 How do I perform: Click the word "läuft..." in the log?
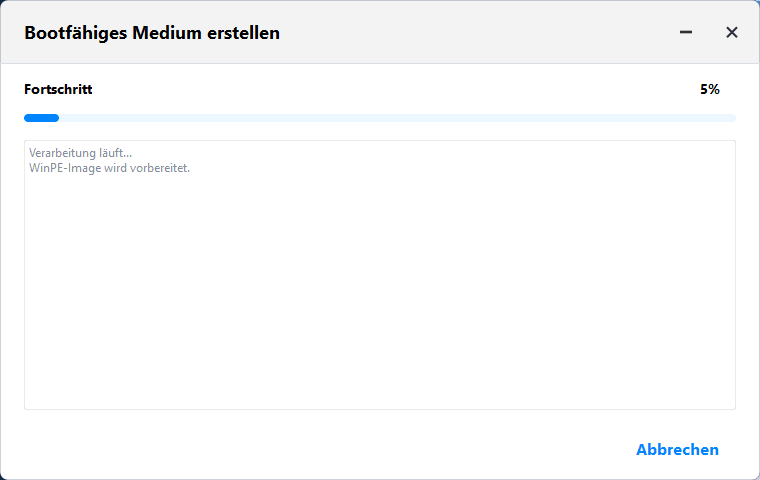[x=115, y=153]
